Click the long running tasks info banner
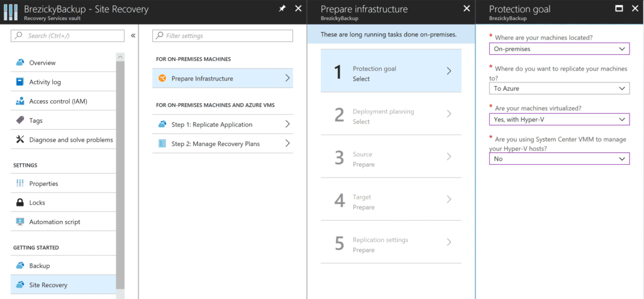The width and height of the screenshot is (644, 299). 391,35
